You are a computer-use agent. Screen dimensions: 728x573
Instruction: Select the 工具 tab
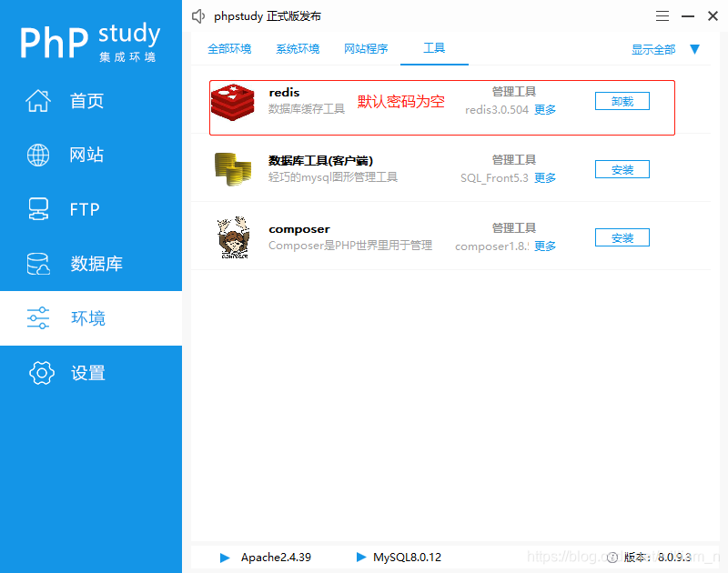[x=434, y=48]
